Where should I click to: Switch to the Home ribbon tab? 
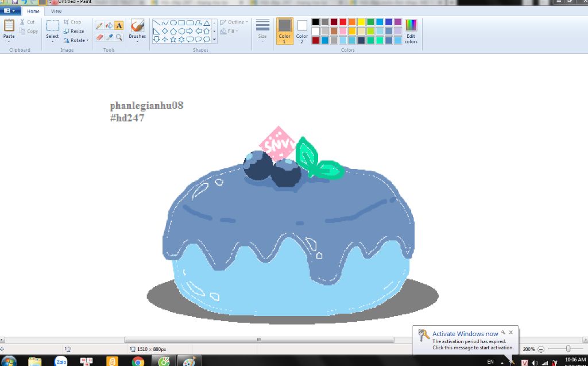(33, 11)
